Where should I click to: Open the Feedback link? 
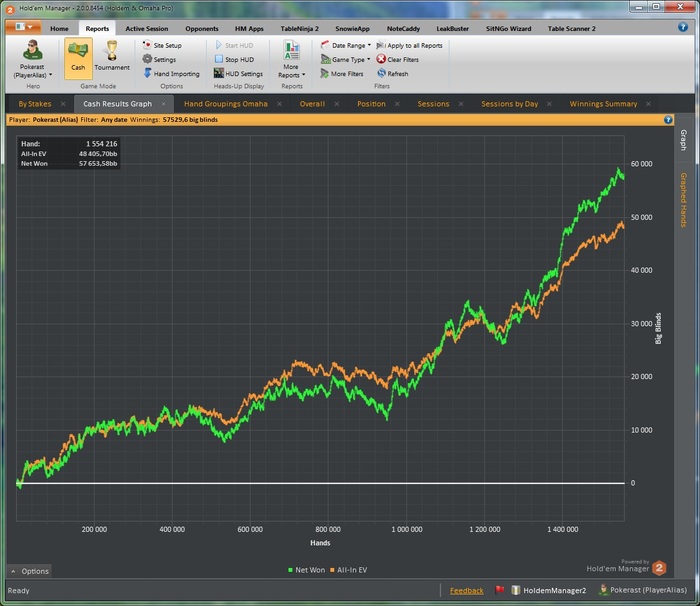pyautogui.click(x=467, y=591)
